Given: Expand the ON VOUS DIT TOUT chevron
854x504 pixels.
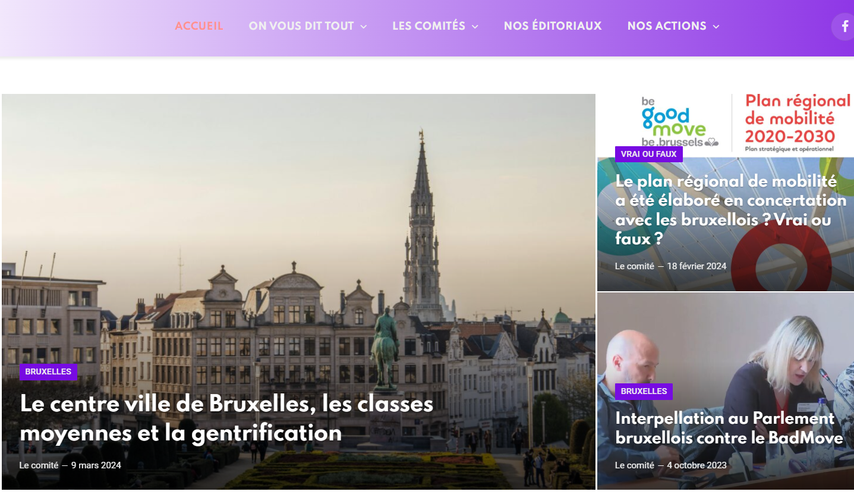Looking at the screenshot, I should tap(364, 27).
